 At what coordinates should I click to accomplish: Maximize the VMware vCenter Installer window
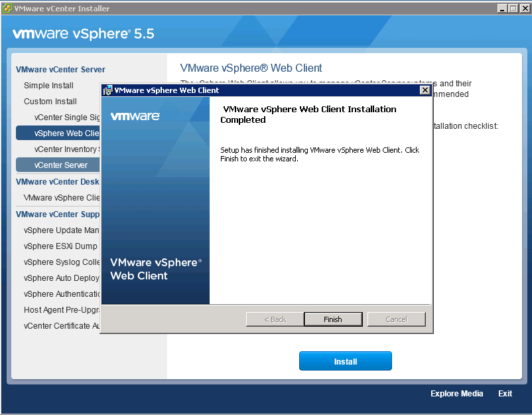pos(513,9)
